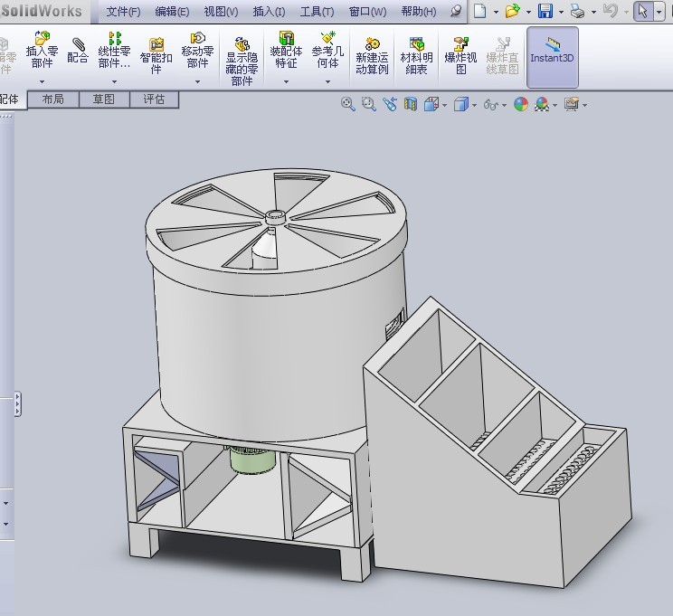Open the 插入(I) menu
Image resolution: width=673 pixels, height=616 pixels.
point(270,12)
